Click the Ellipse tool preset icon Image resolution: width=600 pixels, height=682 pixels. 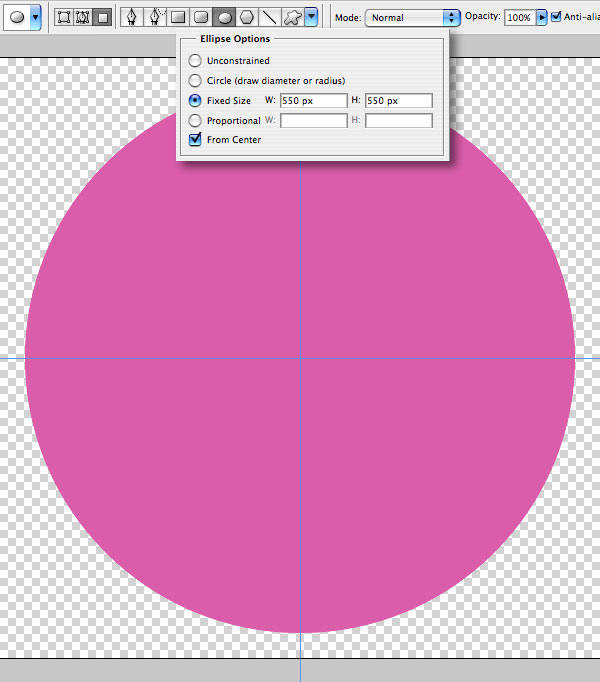[x=17, y=17]
